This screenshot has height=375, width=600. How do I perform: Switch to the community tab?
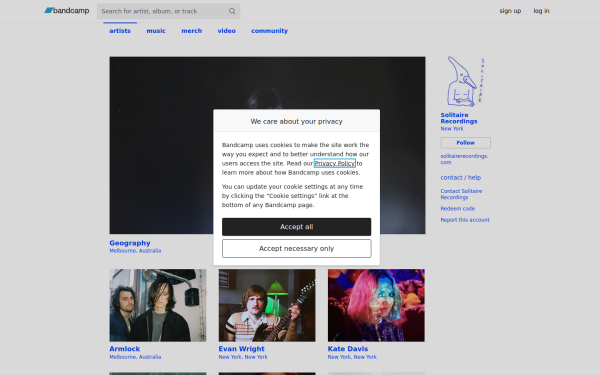coord(269,31)
